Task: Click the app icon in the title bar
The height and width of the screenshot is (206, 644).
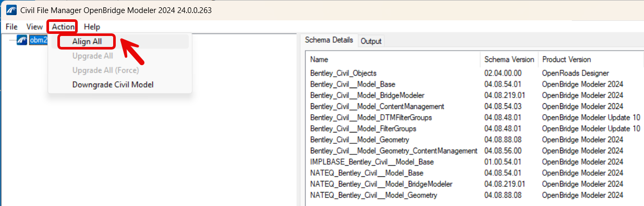Action: pyautogui.click(x=11, y=10)
